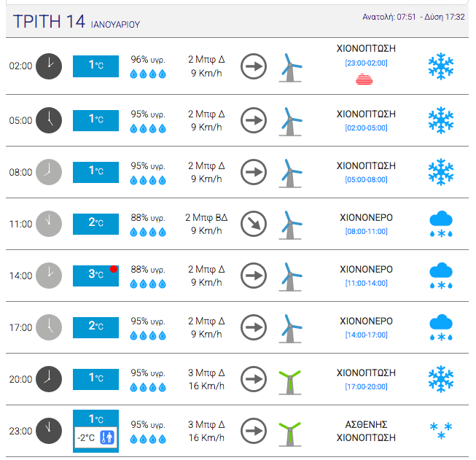Click the wind direction arrow at 20:00
The width and height of the screenshot is (476, 460).
point(254,379)
